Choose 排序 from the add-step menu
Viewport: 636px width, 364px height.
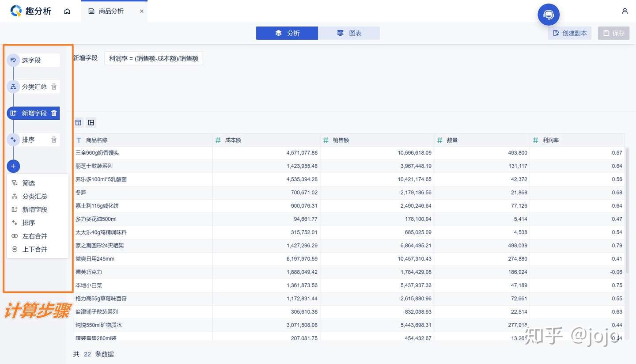[38, 223]
